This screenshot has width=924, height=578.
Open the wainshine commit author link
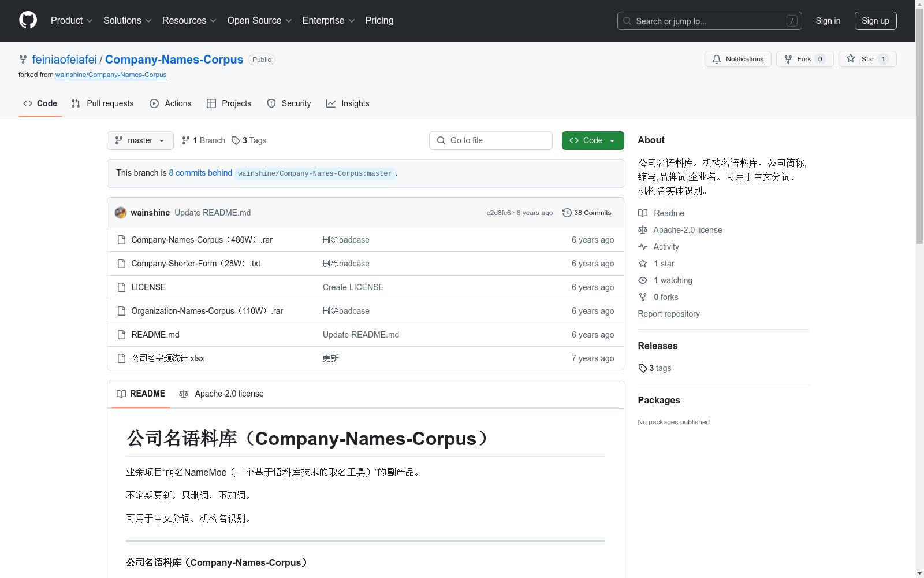click(150, 213)
